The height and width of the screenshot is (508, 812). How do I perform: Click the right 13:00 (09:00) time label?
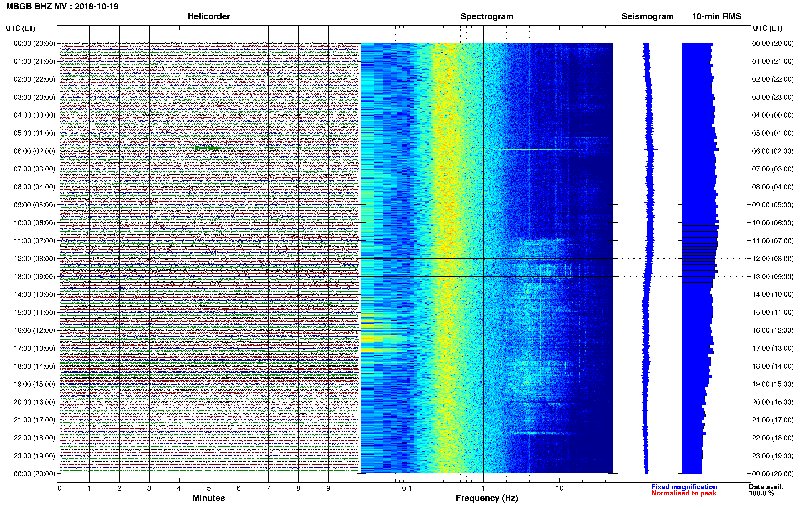click(773, 277)
